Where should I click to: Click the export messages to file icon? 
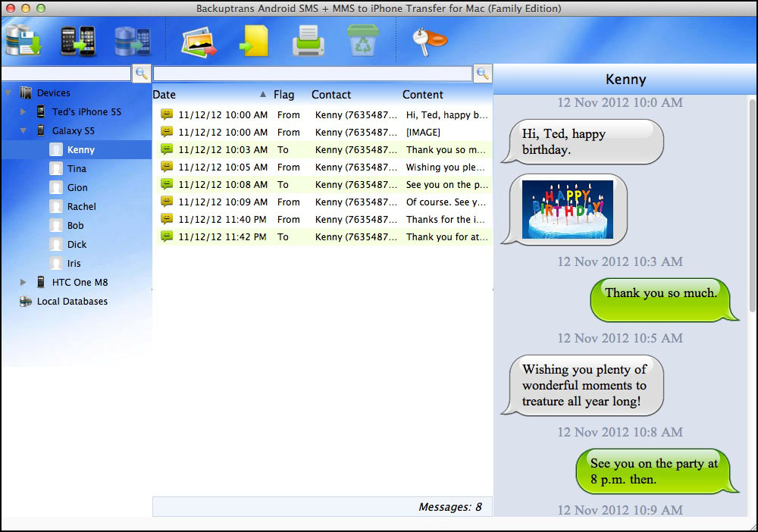254,41
